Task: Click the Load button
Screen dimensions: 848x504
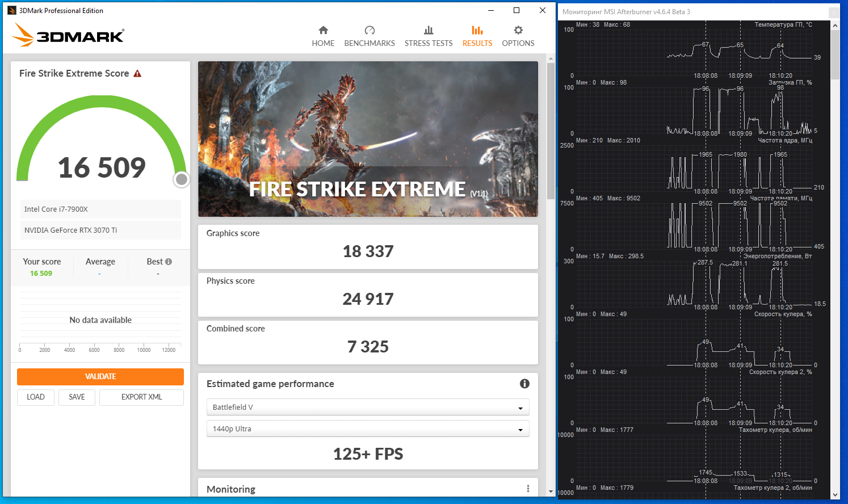Action: pos(36,397)
